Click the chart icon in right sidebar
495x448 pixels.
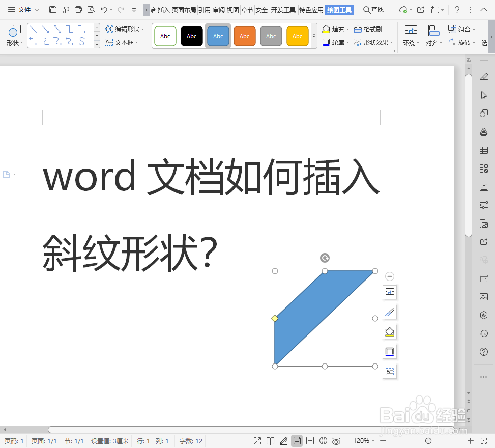[x=484, y=187]
